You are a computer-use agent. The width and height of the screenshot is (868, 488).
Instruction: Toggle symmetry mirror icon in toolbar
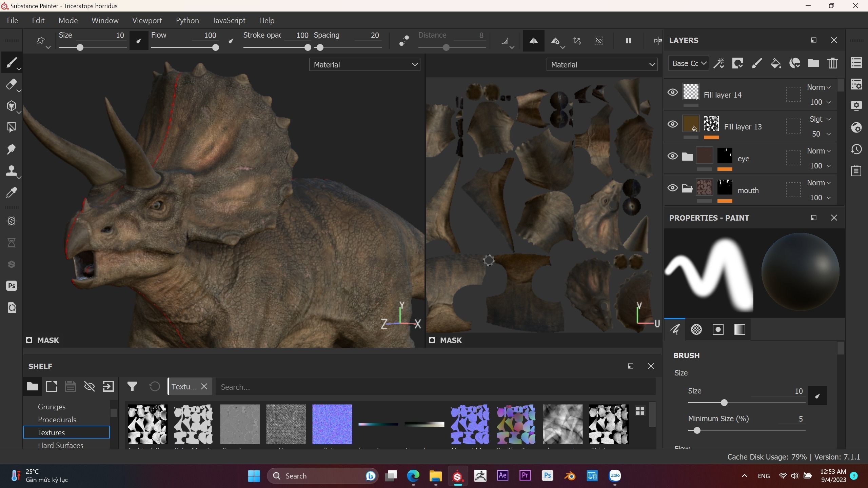[533, 41]
